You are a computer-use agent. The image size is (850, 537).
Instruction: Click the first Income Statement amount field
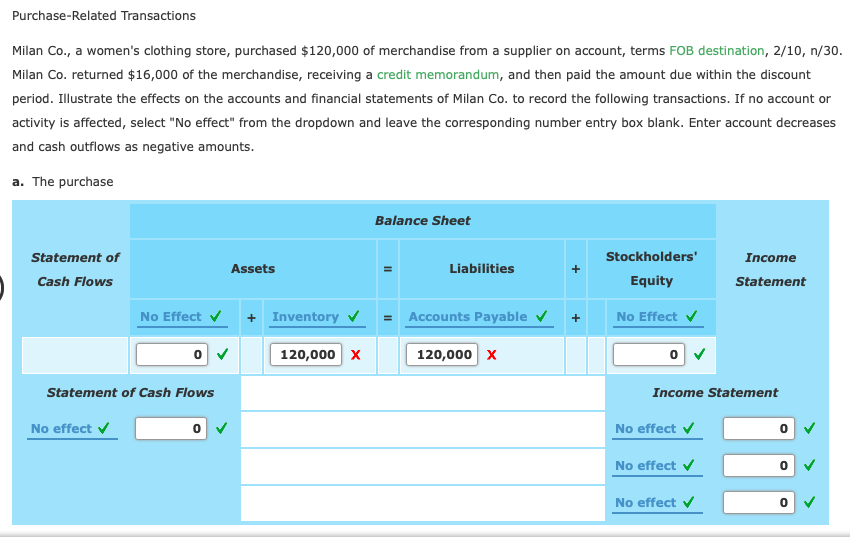[759, 429]
